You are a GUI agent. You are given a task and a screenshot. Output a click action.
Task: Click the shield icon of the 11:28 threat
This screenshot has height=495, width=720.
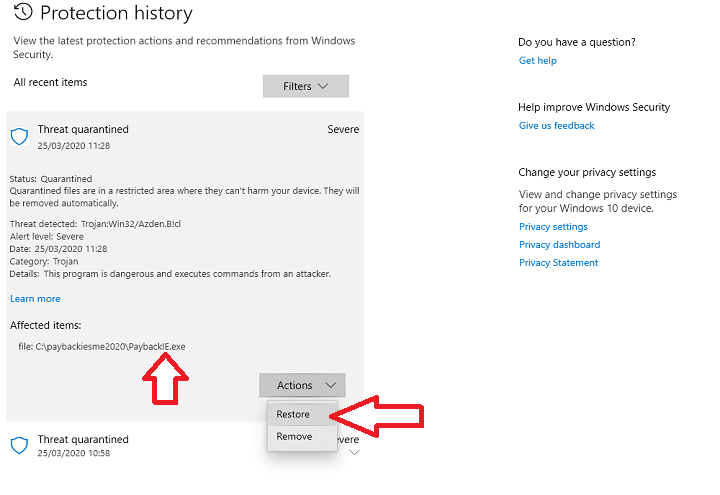tap(19, 135)
